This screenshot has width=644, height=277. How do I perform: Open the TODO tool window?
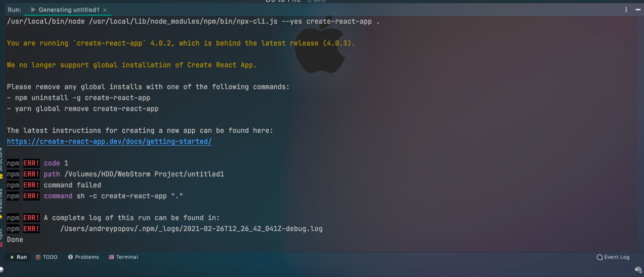click(x=46, y=257)
